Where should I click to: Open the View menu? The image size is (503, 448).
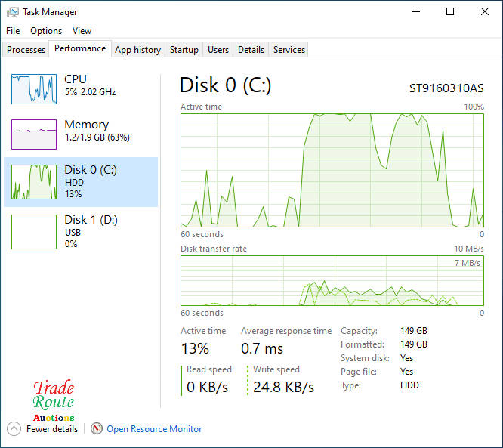[82, 31]
